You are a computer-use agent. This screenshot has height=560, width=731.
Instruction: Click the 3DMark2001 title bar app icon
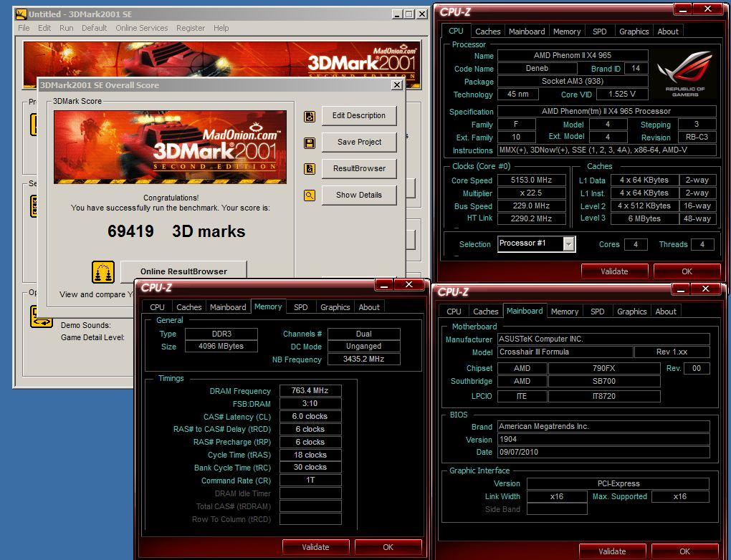(x=21, y=14)
